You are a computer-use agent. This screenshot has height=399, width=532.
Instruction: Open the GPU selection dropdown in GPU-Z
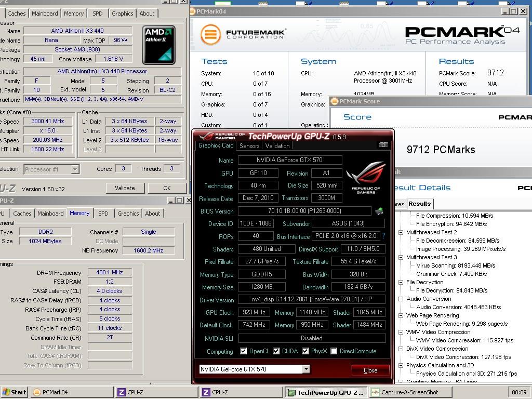tap(306, 369)
